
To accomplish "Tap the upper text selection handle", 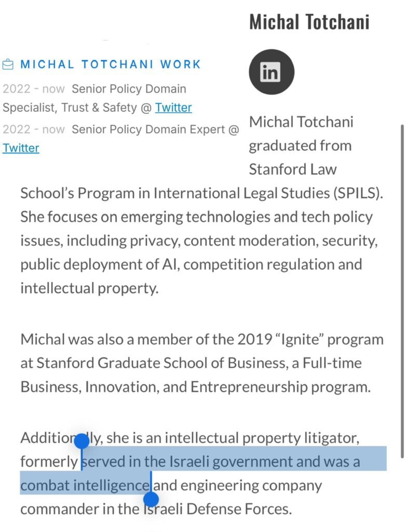I will click(82, 441).
